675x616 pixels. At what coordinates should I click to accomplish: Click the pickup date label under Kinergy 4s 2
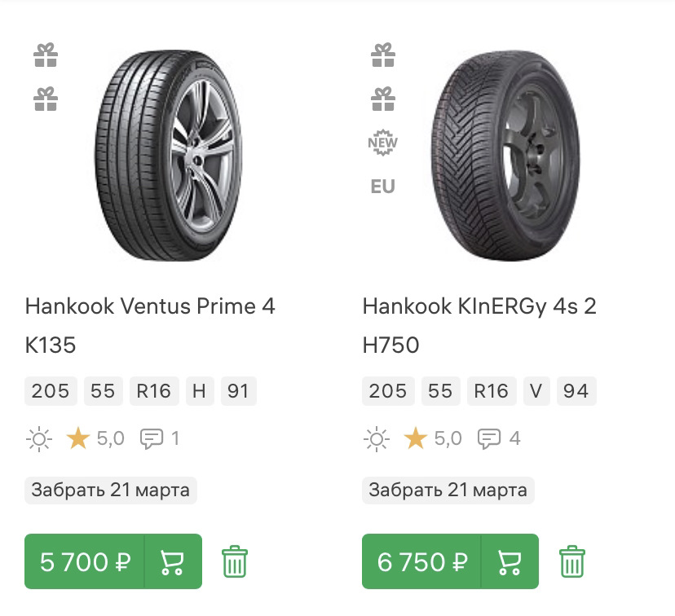point(448,490)
